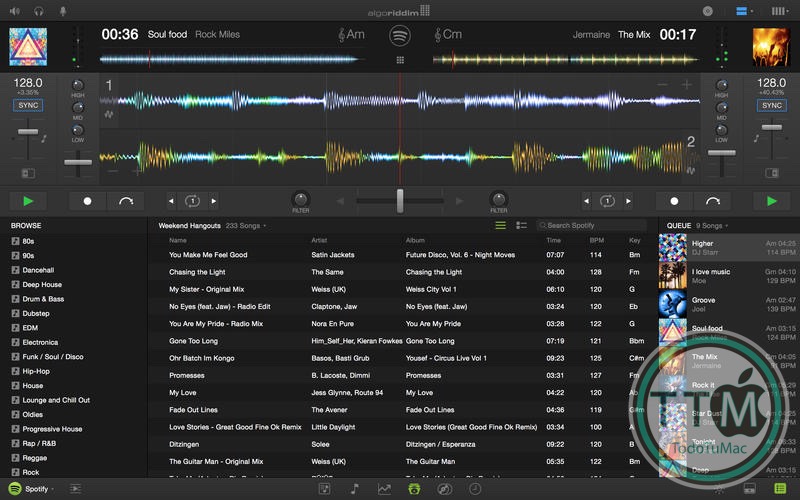Select the Spotify source tab (green)
Viewport: 800px width, 500px height.
pos(414,489)
